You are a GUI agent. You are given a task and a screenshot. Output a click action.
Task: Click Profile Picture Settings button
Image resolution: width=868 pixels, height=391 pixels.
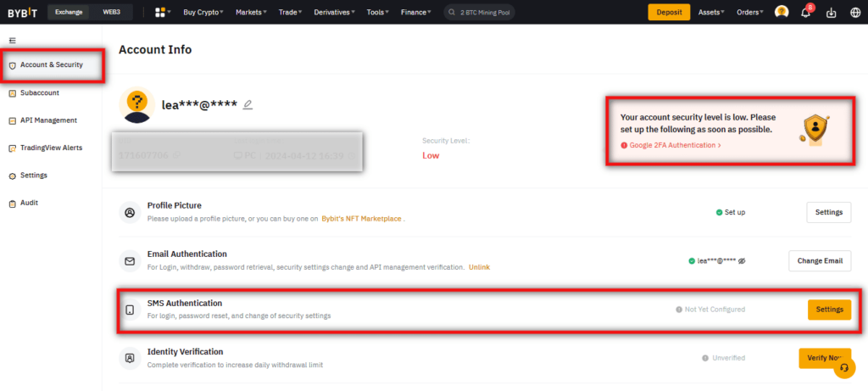[829, 212]
